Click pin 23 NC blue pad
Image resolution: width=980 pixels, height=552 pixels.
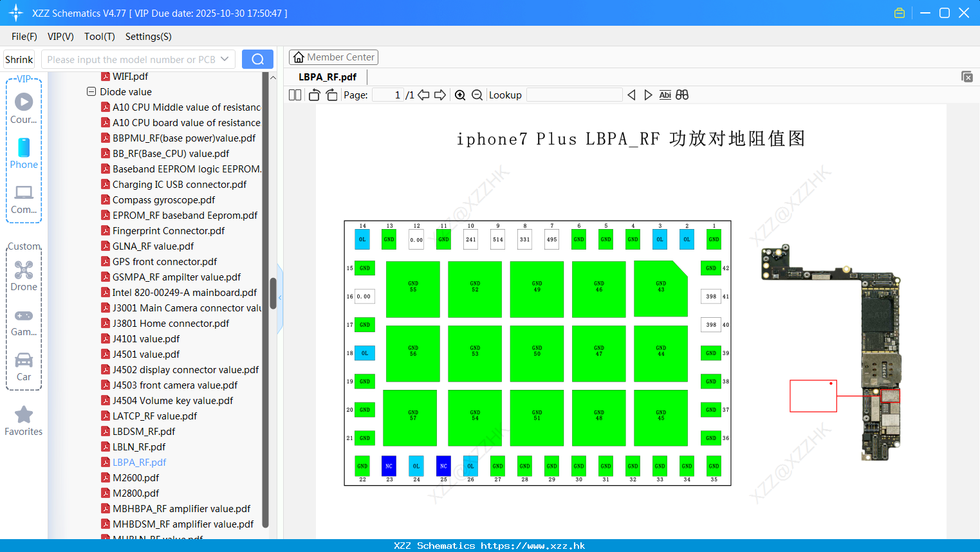[389, 466]
